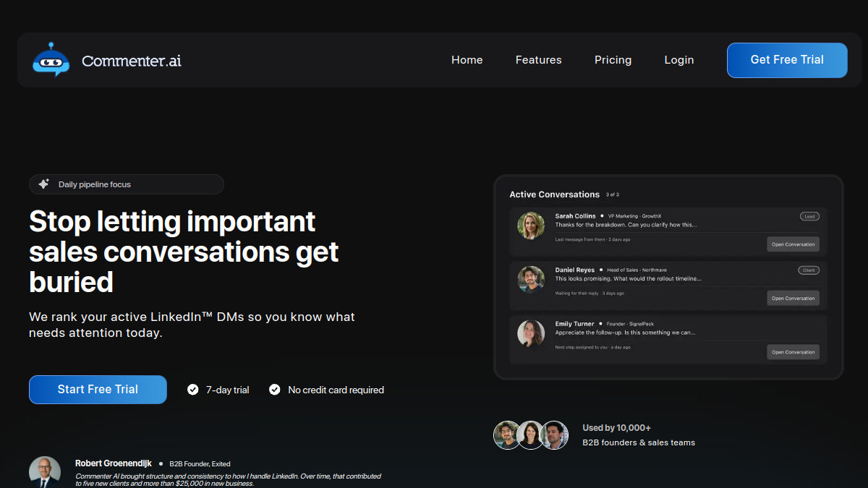Click the name "Emily Turner"

tap(575, 324)
